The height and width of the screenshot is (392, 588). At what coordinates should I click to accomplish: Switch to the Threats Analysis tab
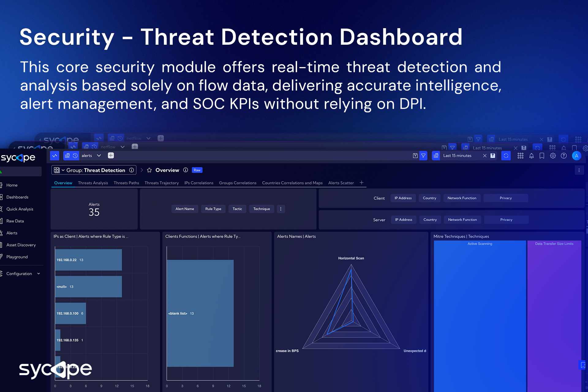[x=93, y=183]
